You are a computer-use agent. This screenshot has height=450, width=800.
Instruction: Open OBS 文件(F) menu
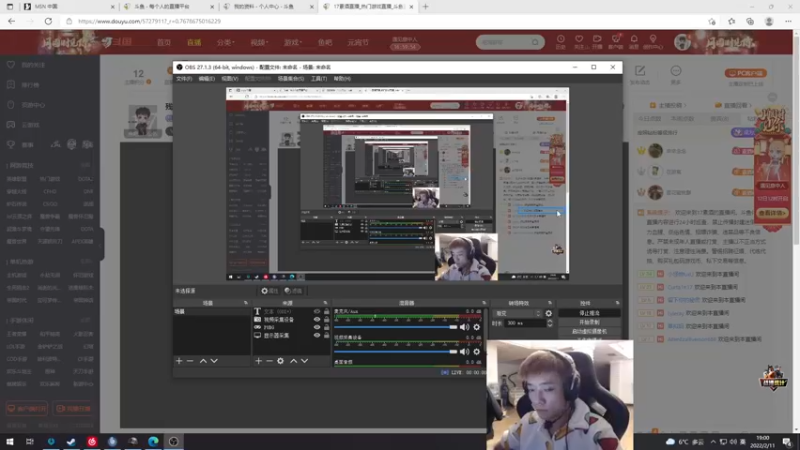pyautogui.click(x=184, y=79)
